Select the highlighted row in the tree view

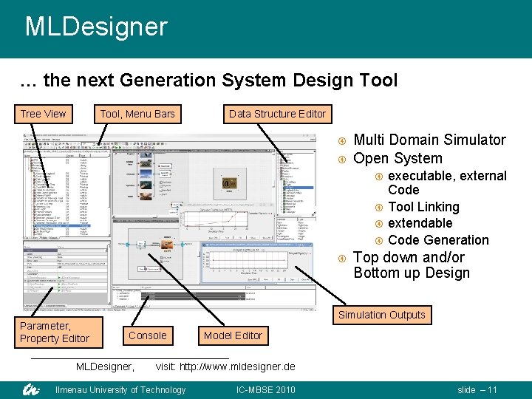62,225
